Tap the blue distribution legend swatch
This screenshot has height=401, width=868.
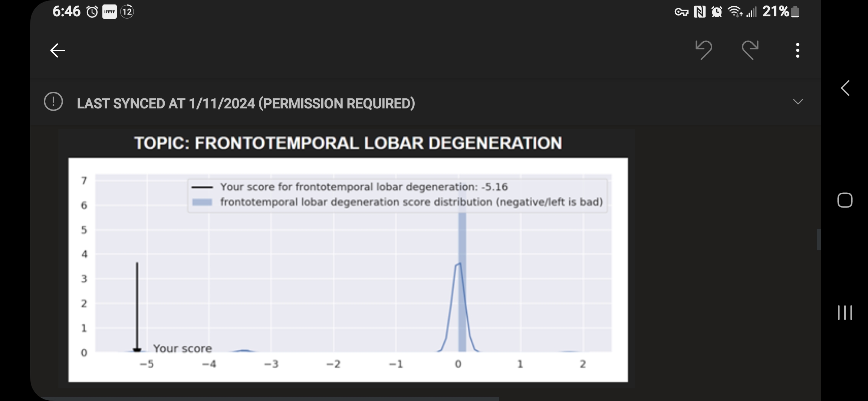pyautogui.click(x=202, y=202)
